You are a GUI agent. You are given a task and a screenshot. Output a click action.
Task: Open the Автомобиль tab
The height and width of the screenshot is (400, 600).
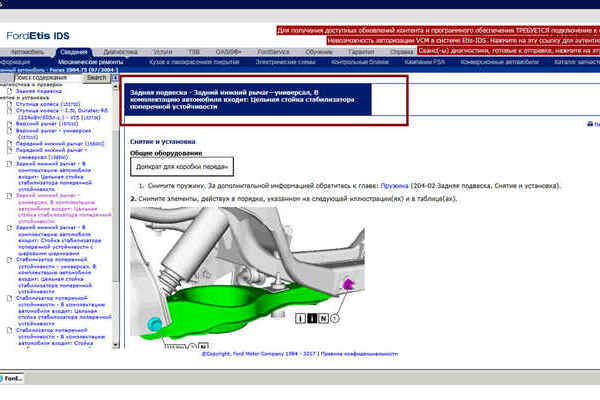coord(28,52)
